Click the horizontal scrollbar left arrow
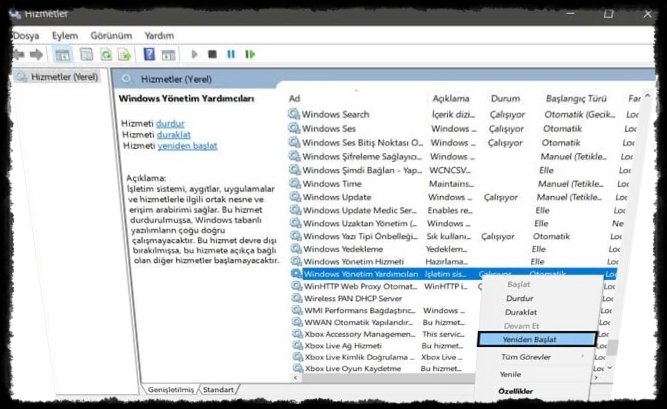 coord(295,378)
